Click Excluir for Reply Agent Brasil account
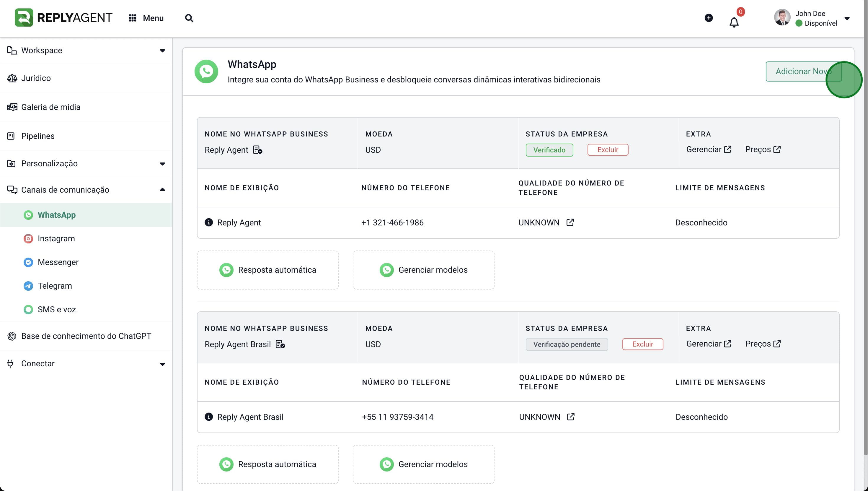This screenshot has height=491, width=868. pyautogui.click(x=642, y=344)
